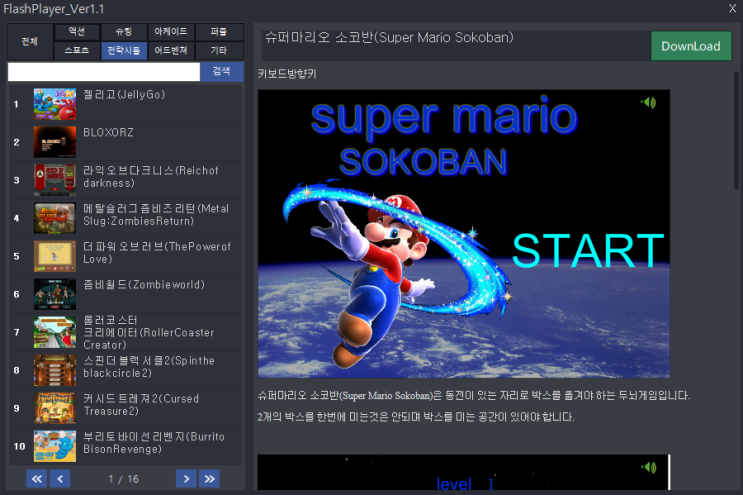Open the Spin the black circle 2 thumbnail
Image resolution: width=743 pixels, height=495 pixels.
[x=55, y=370]
